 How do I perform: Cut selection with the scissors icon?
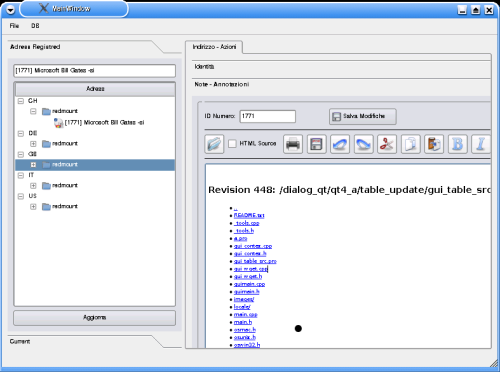[387, 144]
